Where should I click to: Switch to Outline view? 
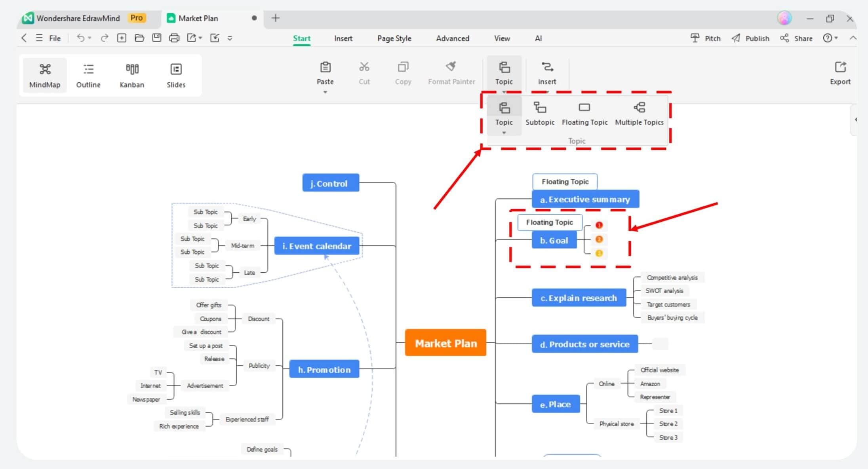[88, 75]
